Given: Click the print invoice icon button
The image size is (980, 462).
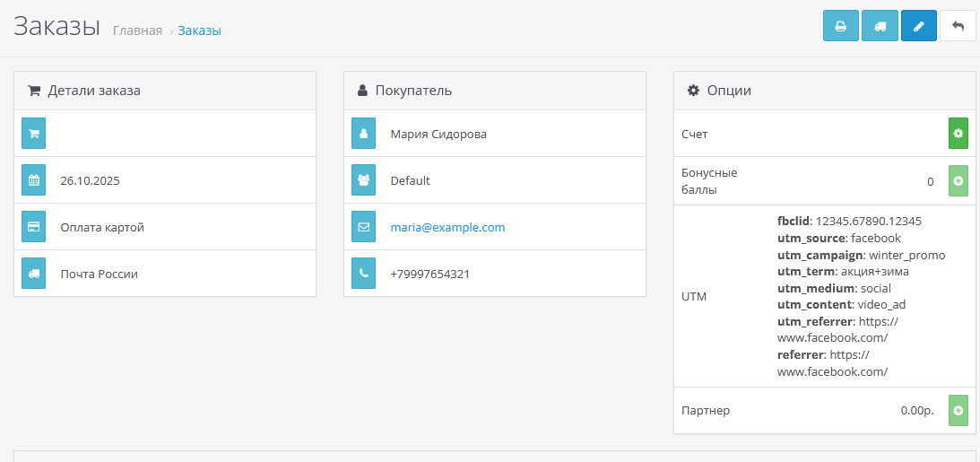Looking at the screenshot, I should point(840,26).
